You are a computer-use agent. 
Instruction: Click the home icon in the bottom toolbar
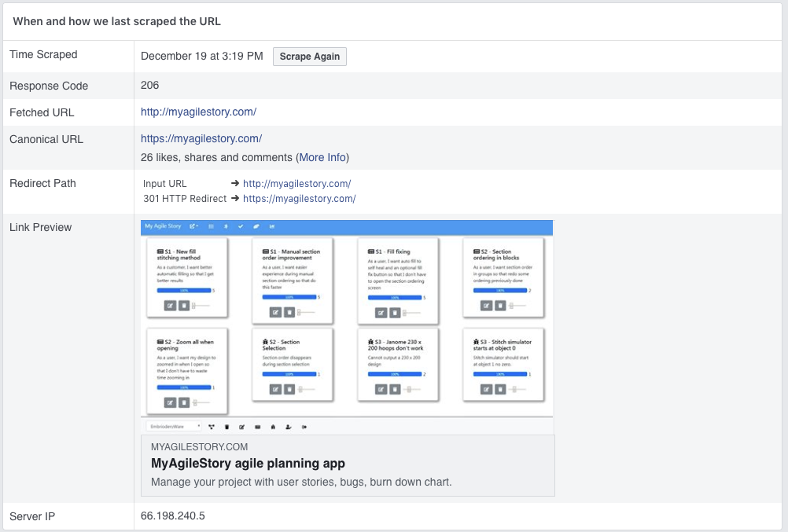pyautogui.click(x=273, y=427)
